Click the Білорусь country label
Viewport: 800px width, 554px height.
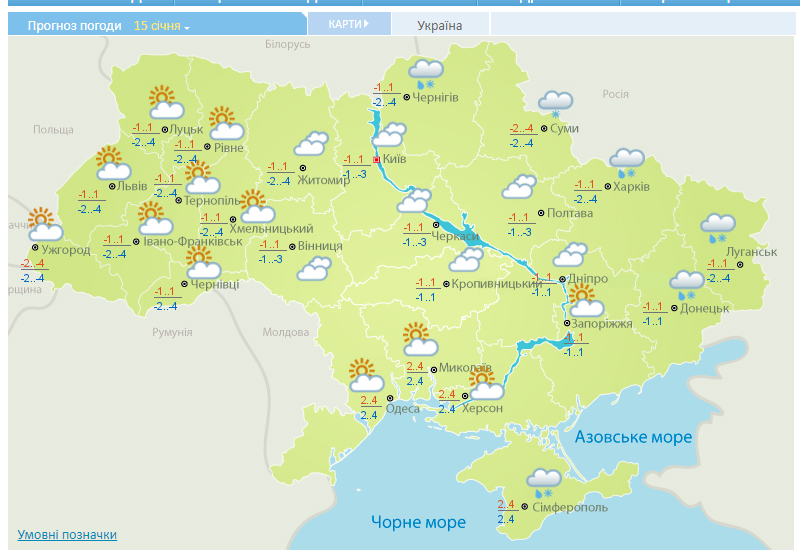pos(288,44)
